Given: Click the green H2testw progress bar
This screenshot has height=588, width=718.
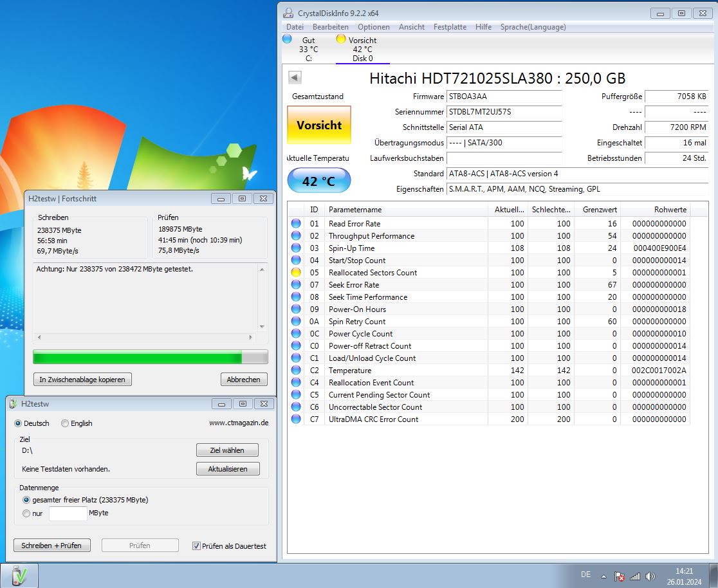Looking at the screenshot, I should pos(150,357).
